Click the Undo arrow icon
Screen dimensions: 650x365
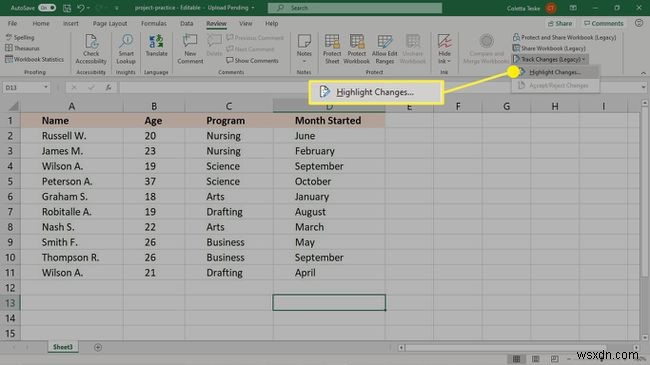point(81,8)
